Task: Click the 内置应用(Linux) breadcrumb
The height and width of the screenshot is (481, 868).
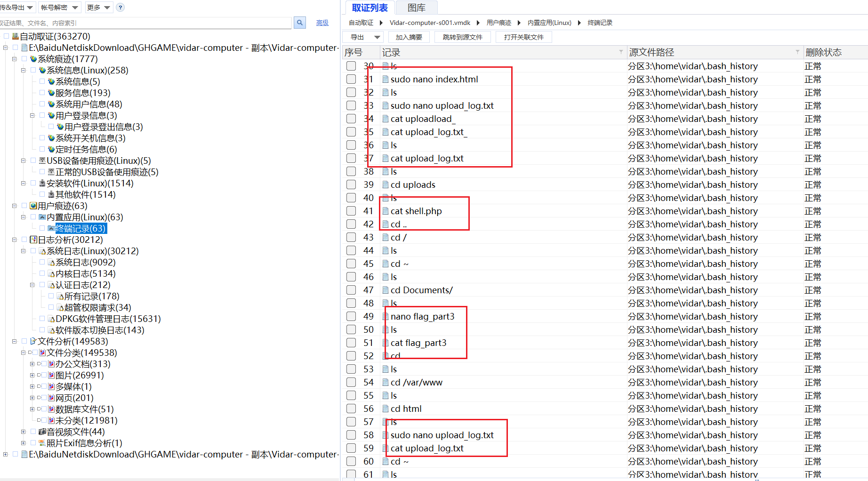Action: pos(549,23)
